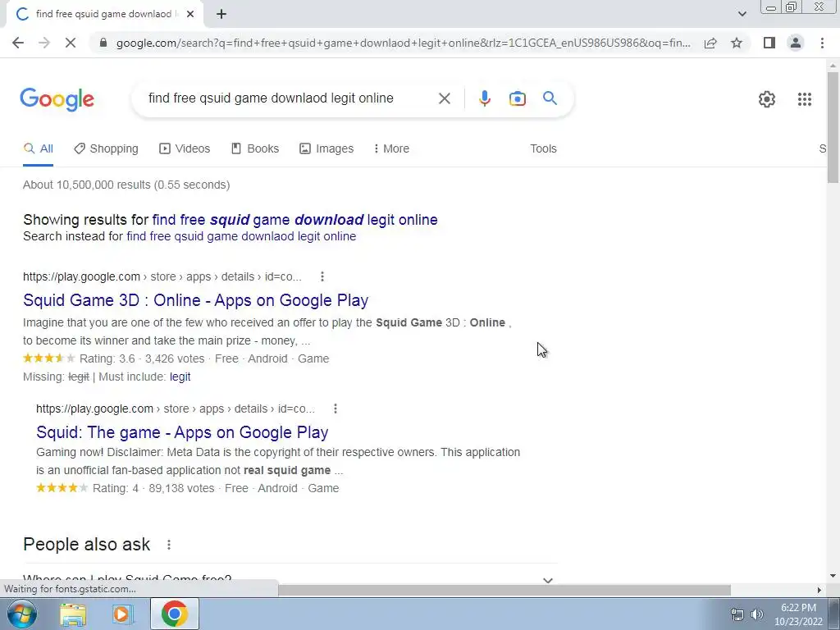Search instead for original misspelled query
This screenshot has height=630, width=840.
(x=241, y=236)
